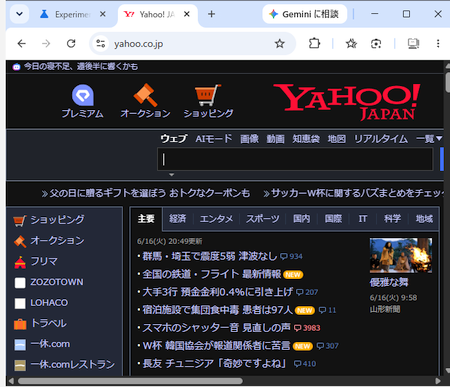450x387 pixels.
Task: Select the 知恵袋 search tab
Action: coord(306,139)
